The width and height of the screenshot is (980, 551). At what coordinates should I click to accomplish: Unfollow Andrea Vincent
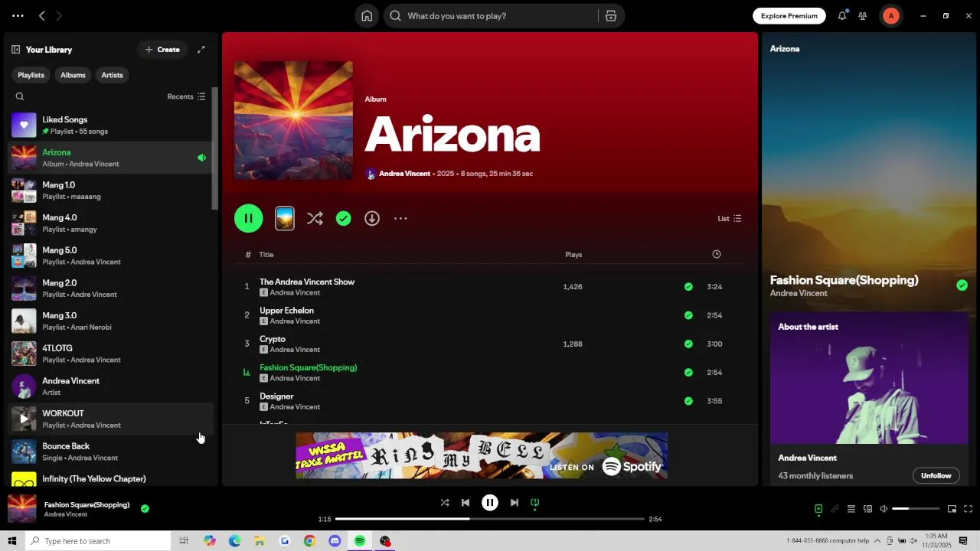[x=936, y=476]
